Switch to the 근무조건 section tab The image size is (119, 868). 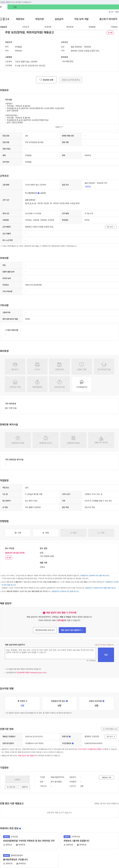(26, 27)
